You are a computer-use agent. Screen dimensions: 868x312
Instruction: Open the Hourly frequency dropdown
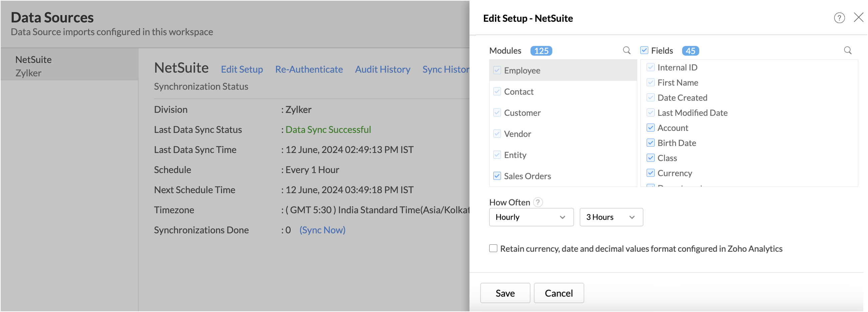coord(531,217)
